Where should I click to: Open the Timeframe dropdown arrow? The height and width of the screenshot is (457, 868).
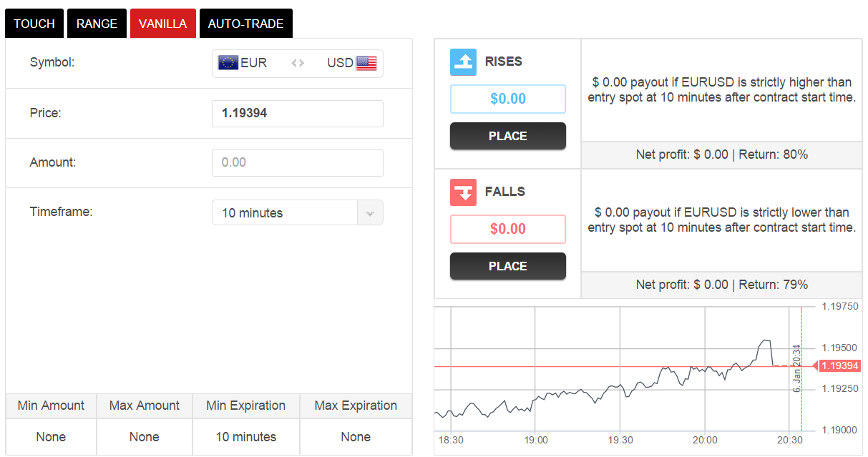tap(370, 213)
